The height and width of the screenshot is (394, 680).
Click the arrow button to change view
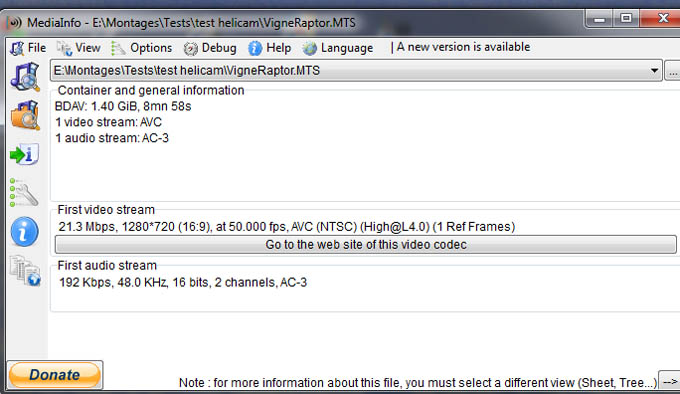[670, 382]
